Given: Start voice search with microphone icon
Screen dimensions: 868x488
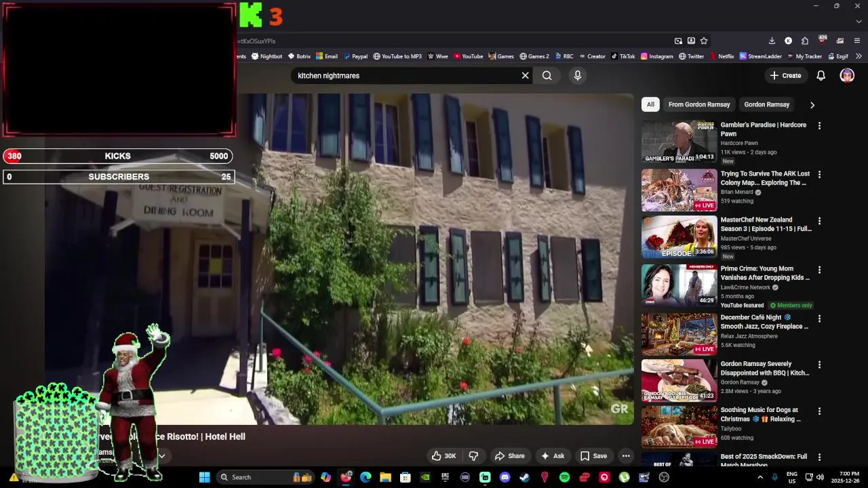Looking at the screenshot, I should 578,76.
